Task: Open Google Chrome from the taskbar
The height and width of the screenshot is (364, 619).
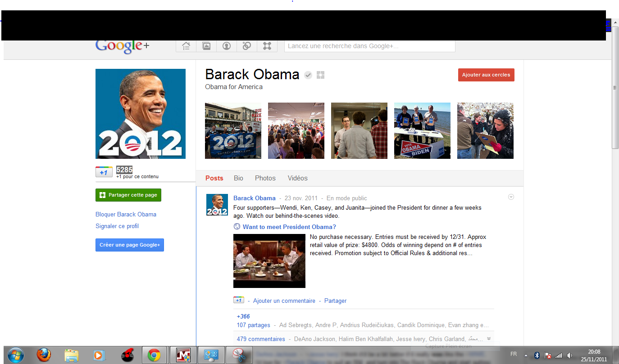Action: click(x=154, y=355)
